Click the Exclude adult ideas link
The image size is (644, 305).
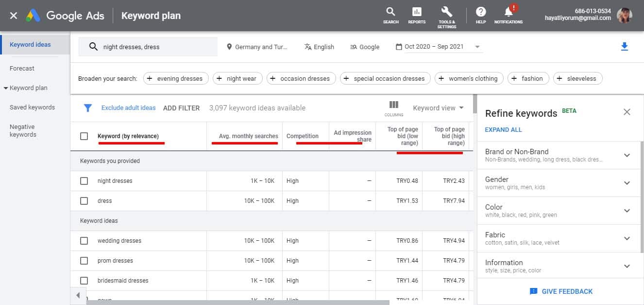coord(128,108)
